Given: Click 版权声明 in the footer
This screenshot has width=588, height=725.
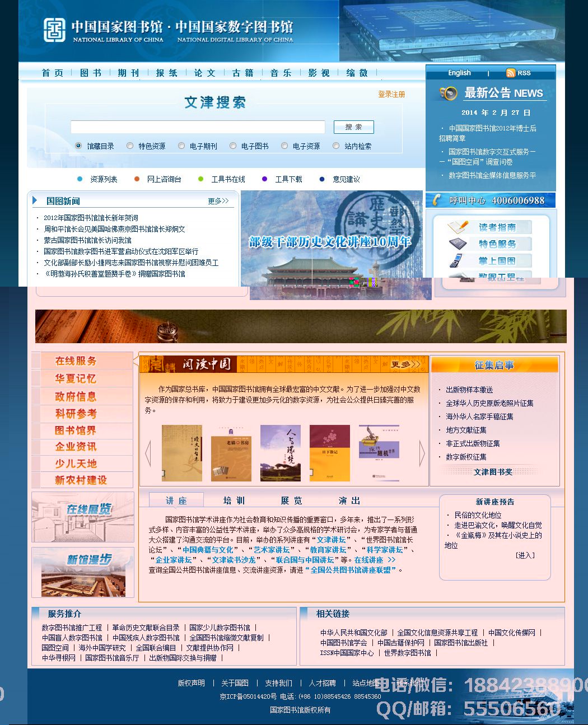Looking at the screenshot, I should 192,683.
